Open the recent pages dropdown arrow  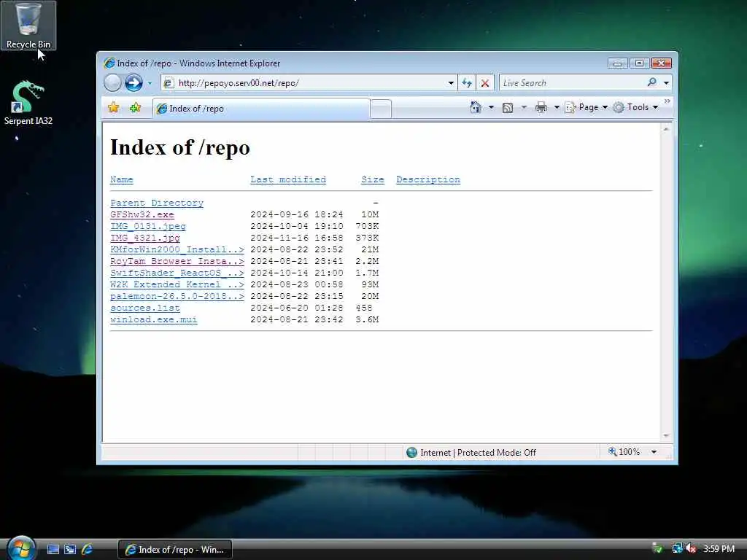pos(150,83)
